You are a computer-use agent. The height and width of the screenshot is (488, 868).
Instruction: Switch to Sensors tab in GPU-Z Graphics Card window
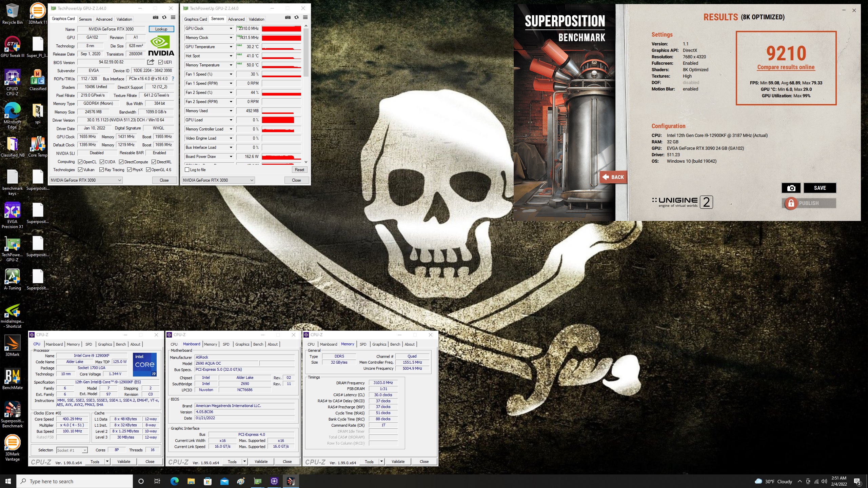[85, 19]
